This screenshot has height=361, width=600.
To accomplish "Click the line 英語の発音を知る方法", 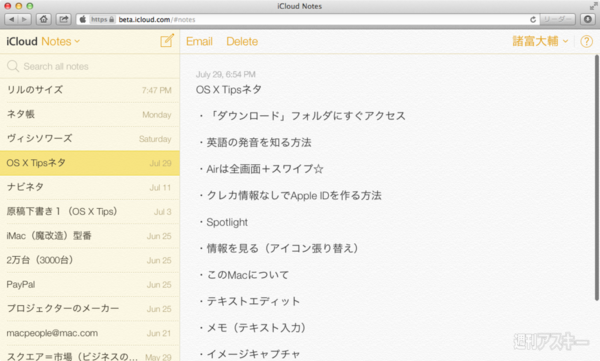I will (x=255, y=142).
